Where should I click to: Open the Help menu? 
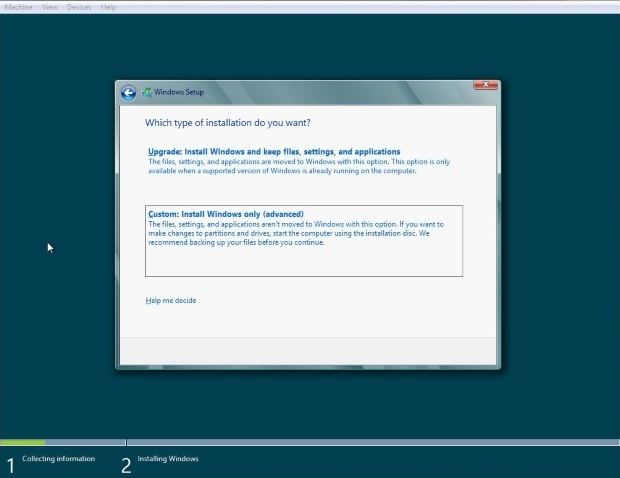108,7
